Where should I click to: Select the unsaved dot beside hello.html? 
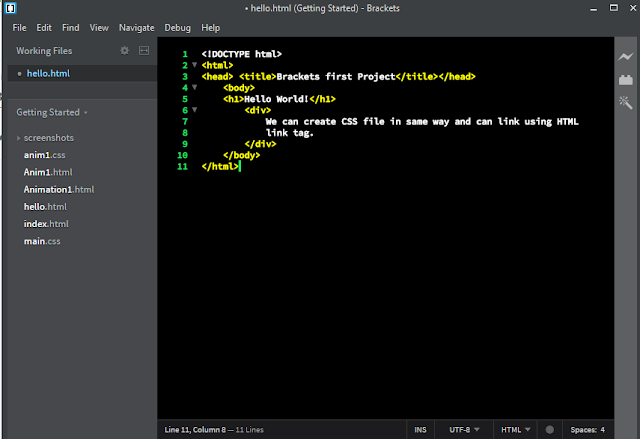(19, 74)
